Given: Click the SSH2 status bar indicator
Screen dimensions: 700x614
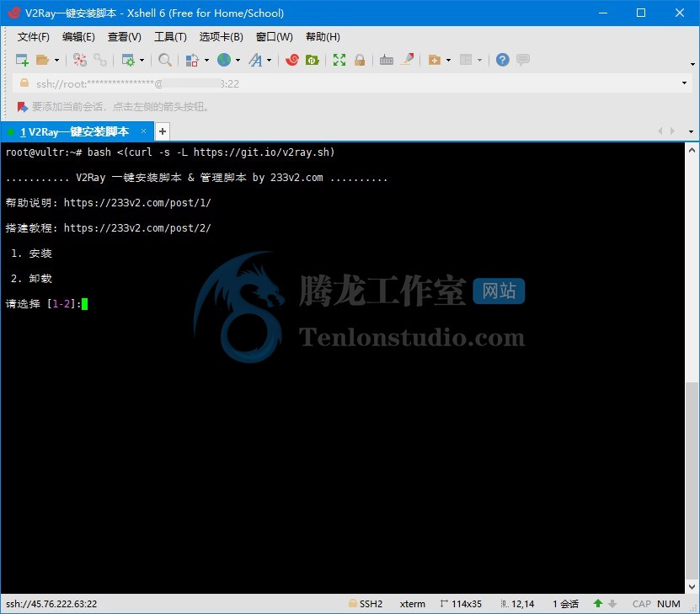Looking at the screenshot, I should [366, 604].
